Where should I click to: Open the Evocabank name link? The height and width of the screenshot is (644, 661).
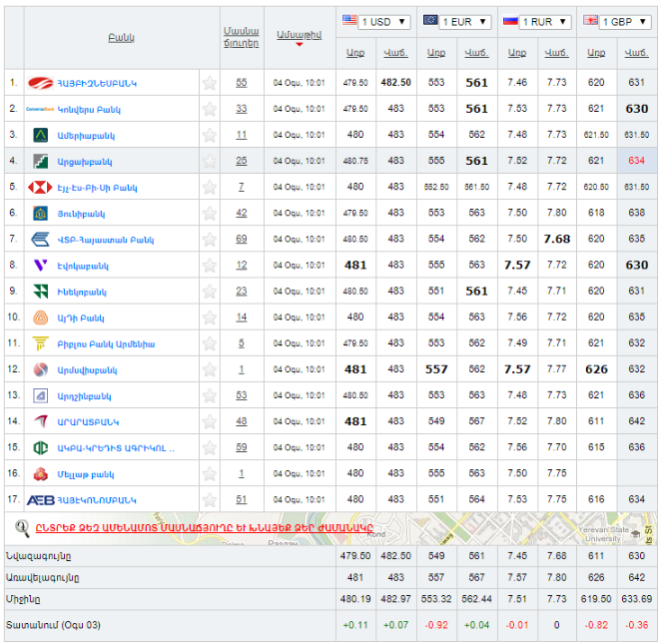pyautogui.click(x=83, y=266)
